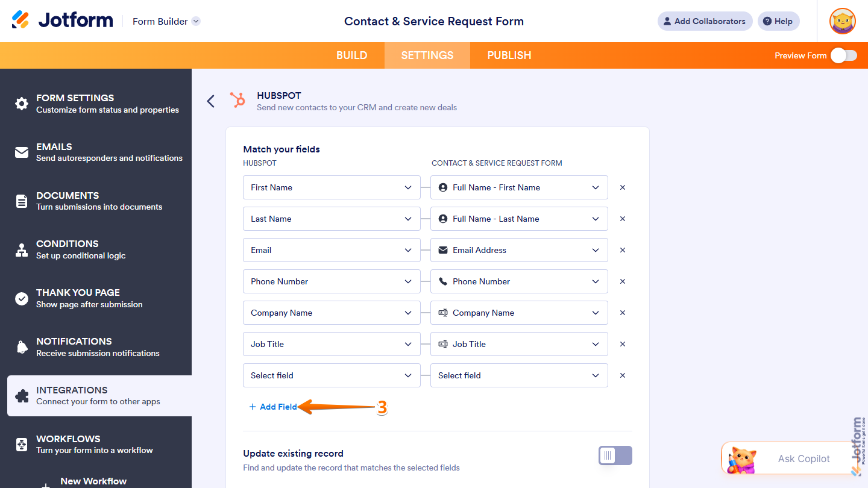868x488 pixels.
Task: Toggle Update existing record switch
Action: pos(615,455)
